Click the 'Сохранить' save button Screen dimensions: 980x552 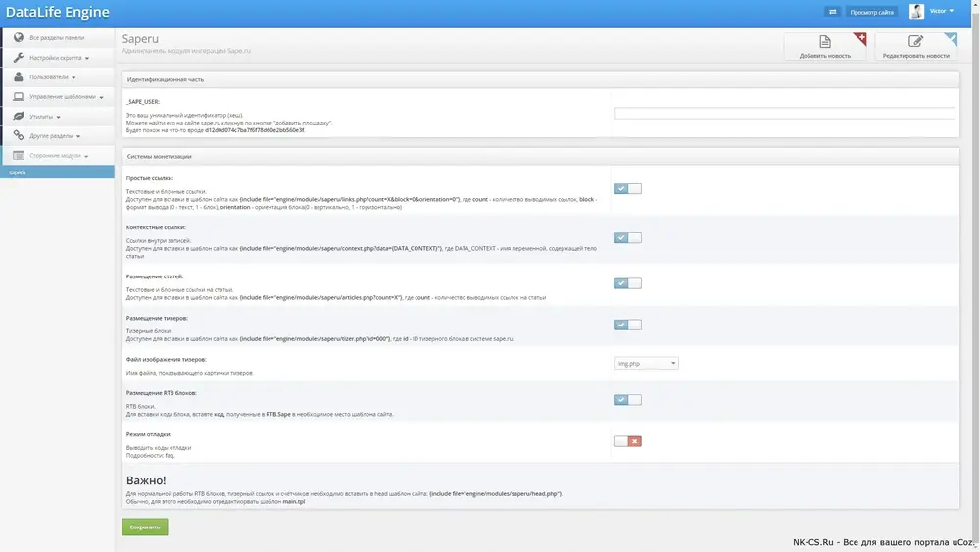pyautogui.click(x=145, y=527)
